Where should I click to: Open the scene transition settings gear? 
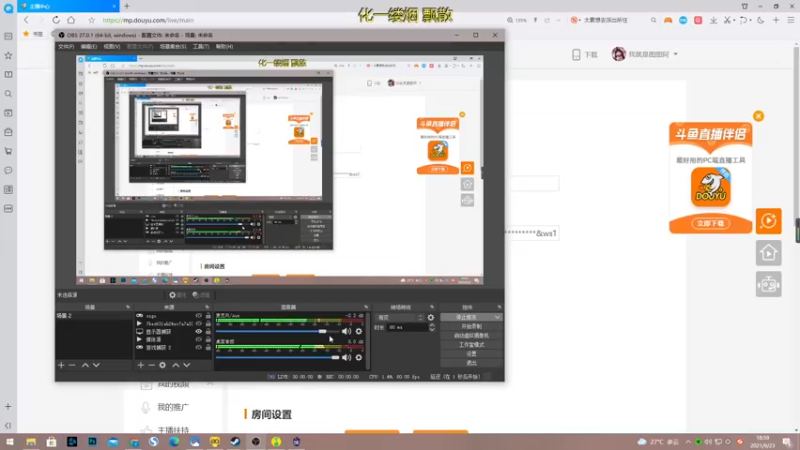431,317
